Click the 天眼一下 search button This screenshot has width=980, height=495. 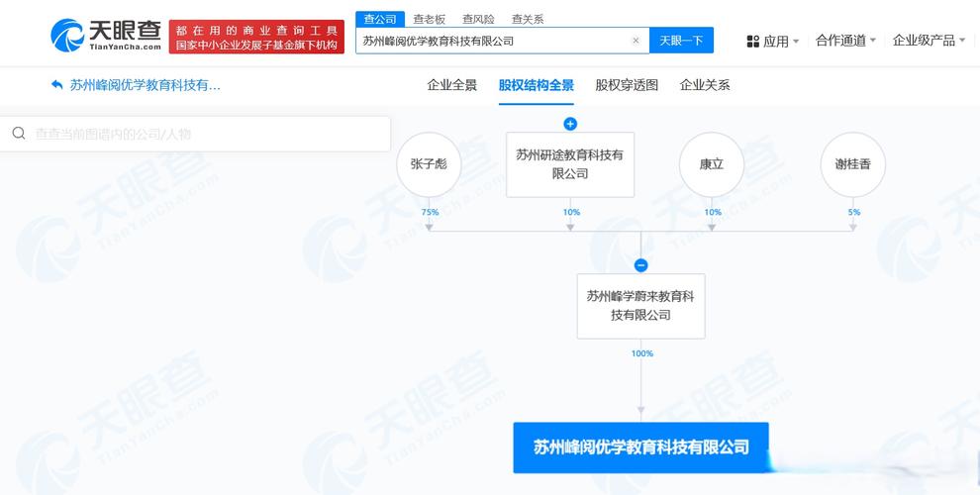[x=681, y=41]
